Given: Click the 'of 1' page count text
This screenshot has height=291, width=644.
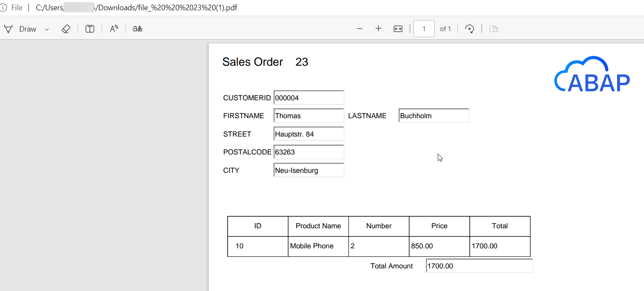Looking at the screenshot, I should [445, 29].
